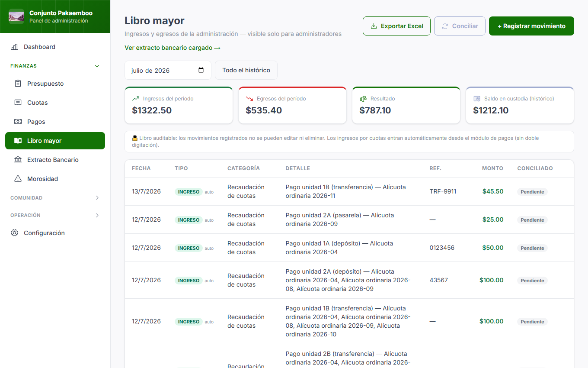The height and width of the screenshot is (368, 588).
Task: Go to Presupuesto page
Action: [55, 84]
